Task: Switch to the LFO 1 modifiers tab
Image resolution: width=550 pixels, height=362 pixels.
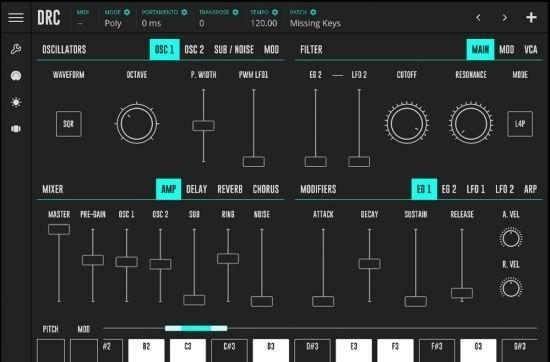Action: tap(476, 189)
